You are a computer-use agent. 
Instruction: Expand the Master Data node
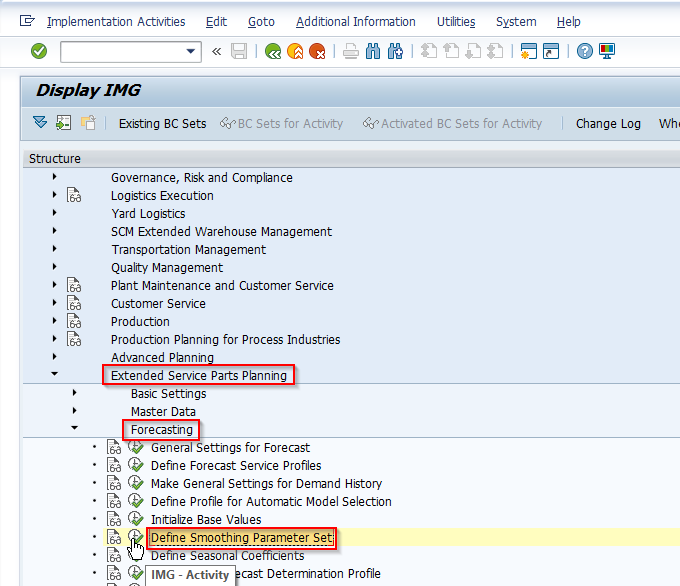(x=75, y=410)
